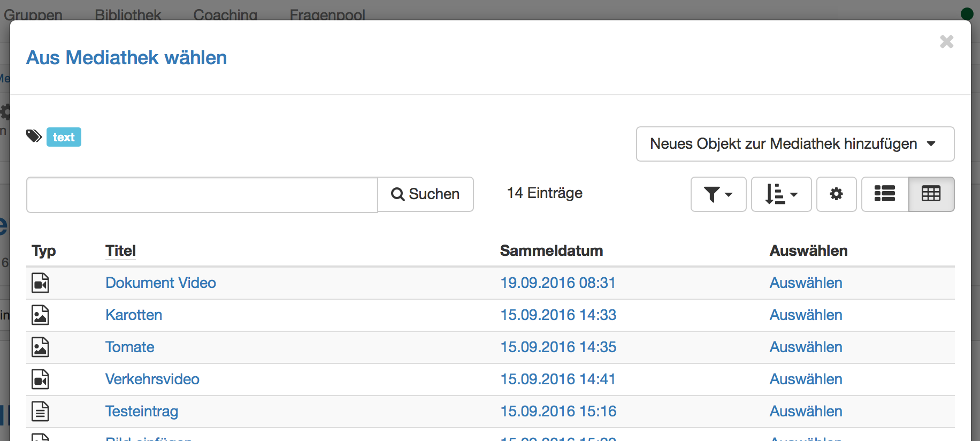
Task: Open the Verkehrsvideo title link
Action: 152,379
